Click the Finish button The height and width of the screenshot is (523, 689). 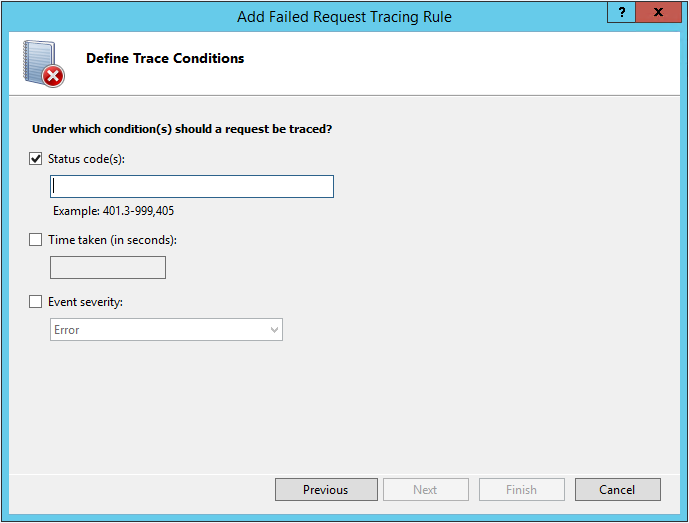click(x=522, y=489)
